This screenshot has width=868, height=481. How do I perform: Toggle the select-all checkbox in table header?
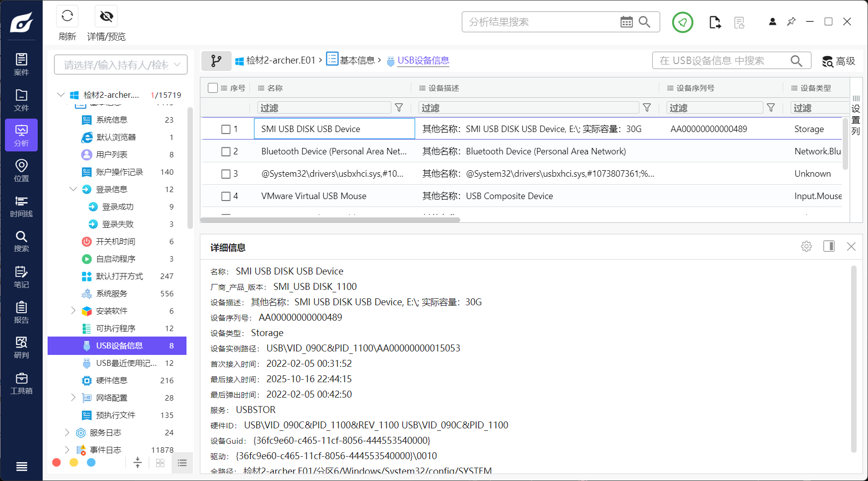(213, 87)
